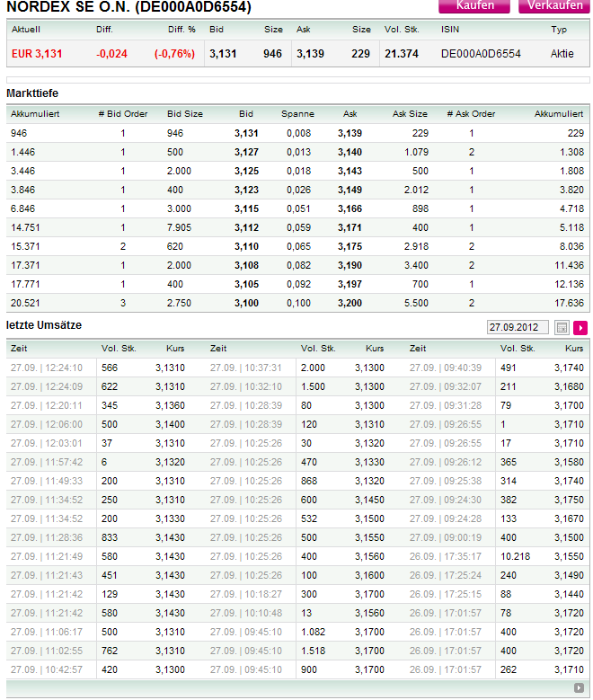593x700 pixels.
Task: Click the trade time 27.09. | 09:00:19
Action: pyautogui.click(x=446, y=538)
